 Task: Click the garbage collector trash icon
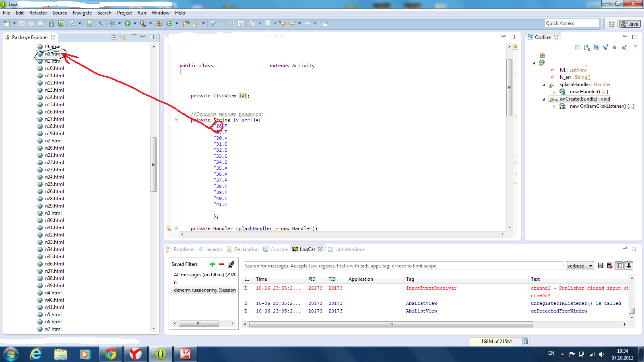click(525, 341)
